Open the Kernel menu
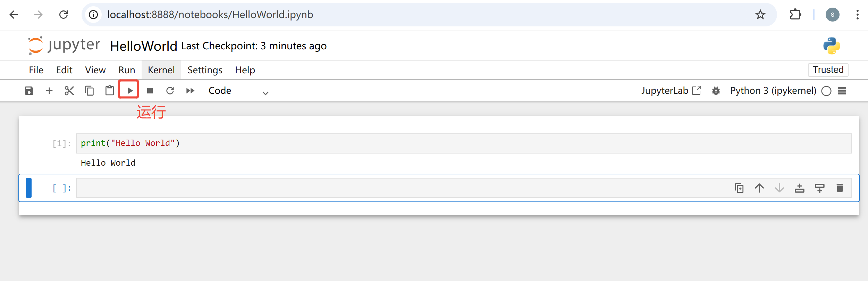Screen dimensions: 868x281 pyautogui.click(x=161, y=70)
